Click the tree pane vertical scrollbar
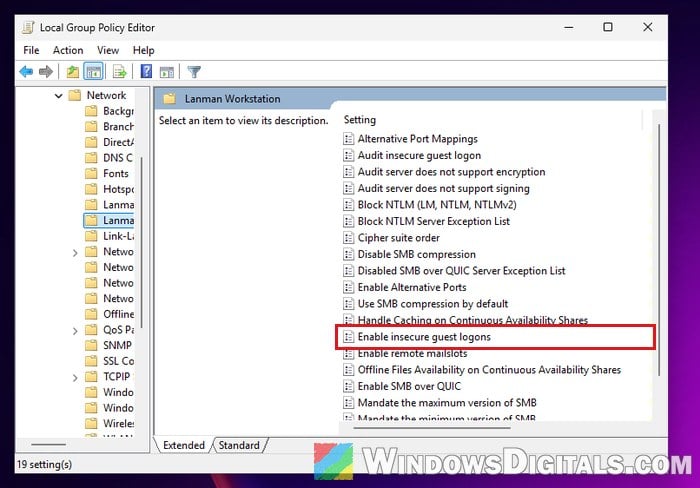This screenshot has width=700, height=488. click(x=142, y=242)
